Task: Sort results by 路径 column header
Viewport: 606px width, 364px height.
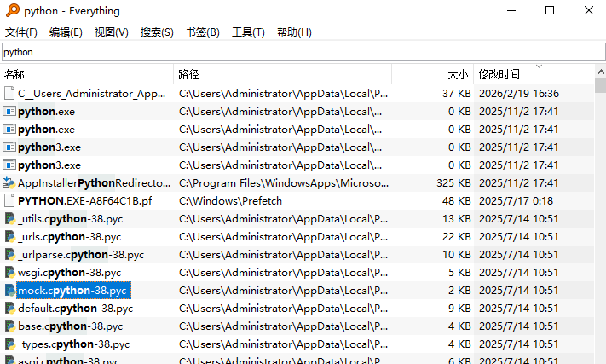Action: click(x=283, y=74)
